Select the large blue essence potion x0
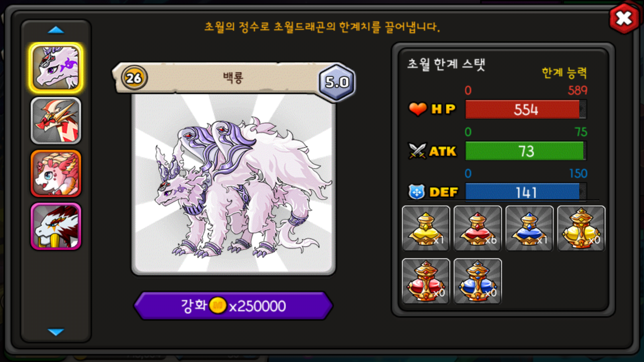 [477, 281]
